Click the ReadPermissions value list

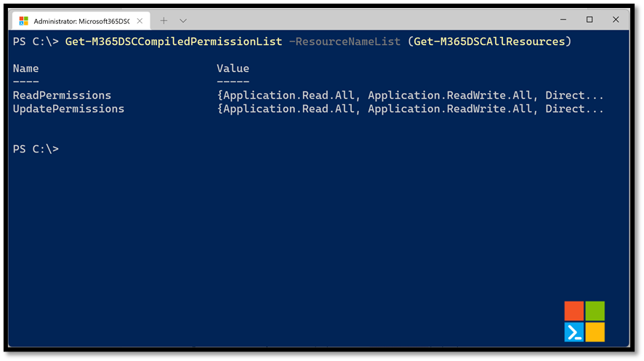pyautogui.click(x=410, y=95)
